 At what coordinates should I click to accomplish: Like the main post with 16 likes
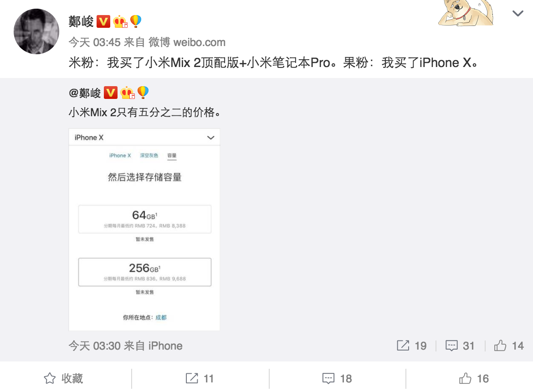click(x=474, y=378)
